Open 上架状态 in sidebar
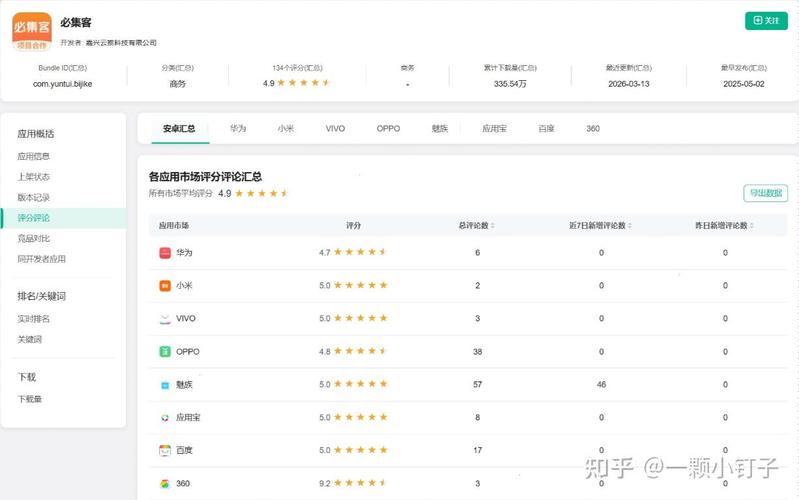Image resolution: width=799 pixels, height=500 pixels. click(x=34, y=177)
